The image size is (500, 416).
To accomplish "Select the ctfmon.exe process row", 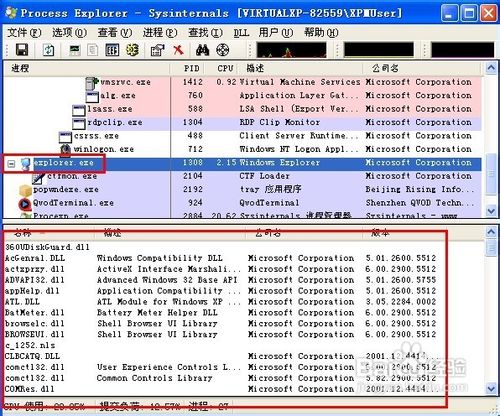I will 242,176.
